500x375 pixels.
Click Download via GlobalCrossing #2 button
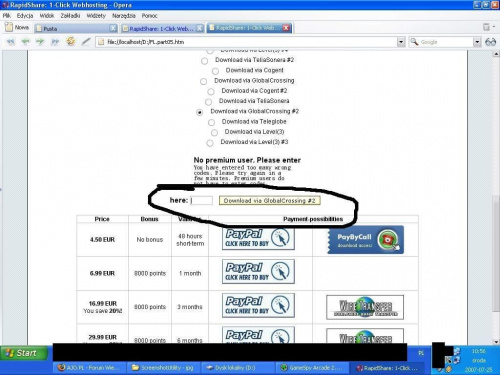269,201
